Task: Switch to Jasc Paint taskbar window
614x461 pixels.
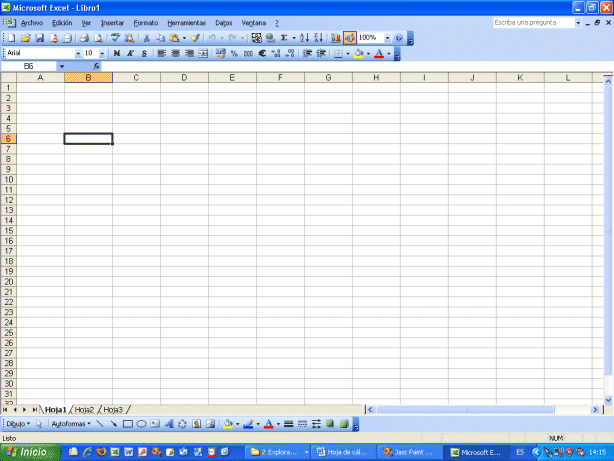Action: pyautogui.click(x=410, y=452)
